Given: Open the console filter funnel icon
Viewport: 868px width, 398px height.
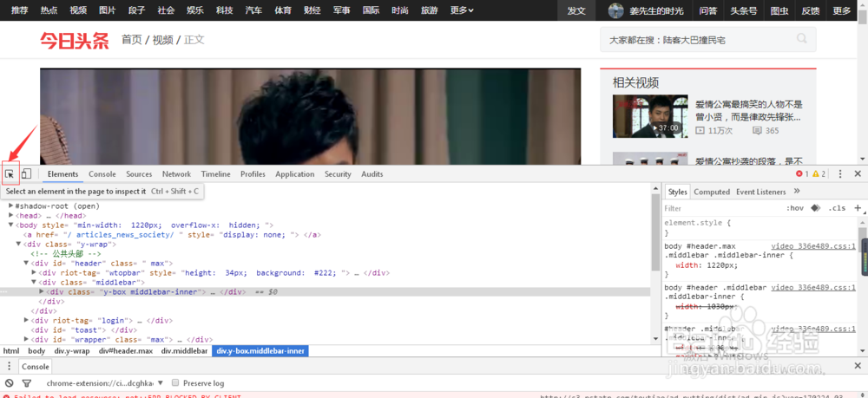Looking at the screenshot, I should point(26,383).
